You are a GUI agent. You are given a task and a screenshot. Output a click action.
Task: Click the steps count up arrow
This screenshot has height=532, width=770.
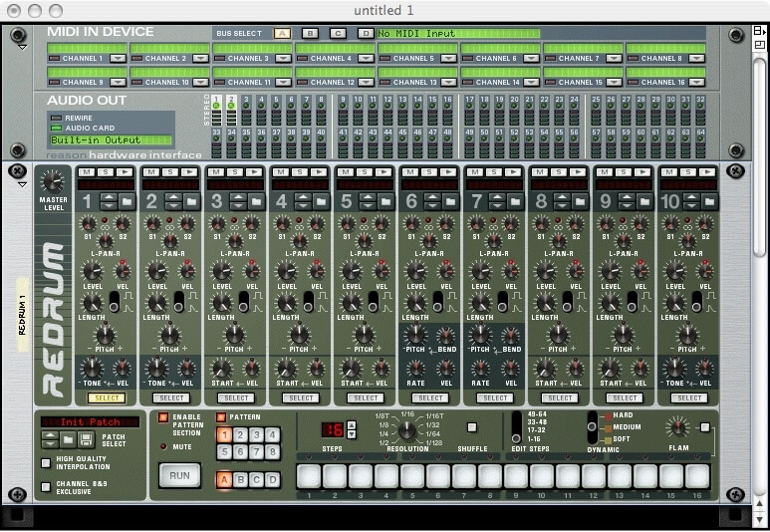352,425
